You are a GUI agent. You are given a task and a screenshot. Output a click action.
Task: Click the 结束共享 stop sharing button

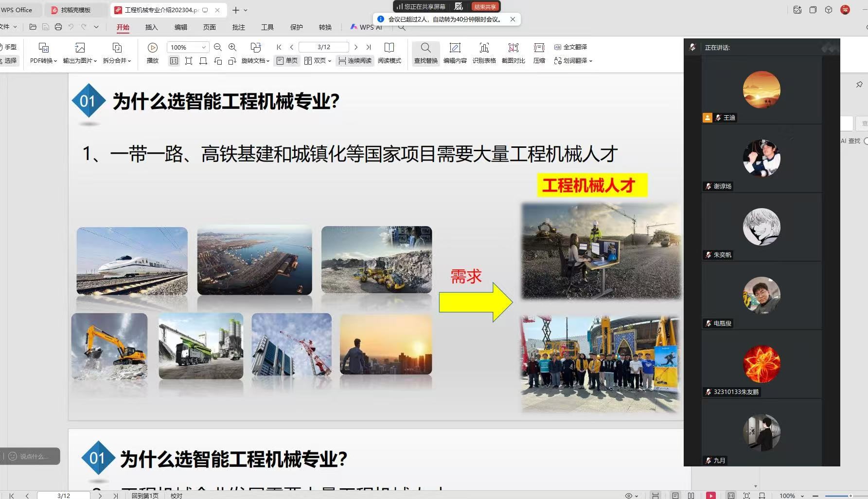coord(485,7)
